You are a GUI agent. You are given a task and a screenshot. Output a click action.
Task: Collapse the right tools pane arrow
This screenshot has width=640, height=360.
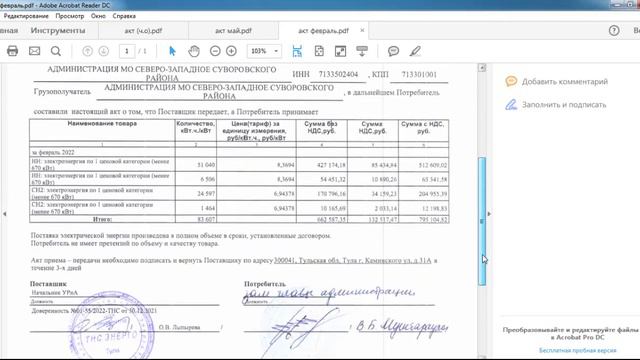pyautogui.click(x=489, y=213)
